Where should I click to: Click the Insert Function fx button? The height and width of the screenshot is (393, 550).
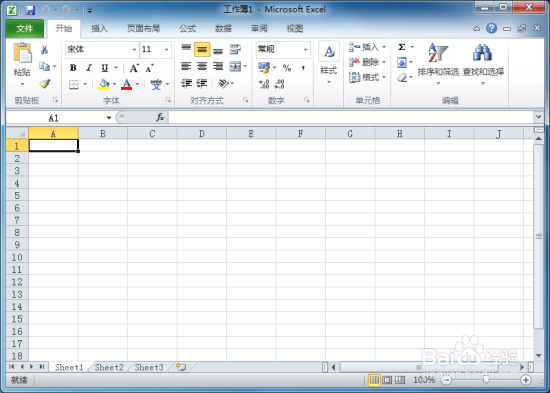[160, 117]
